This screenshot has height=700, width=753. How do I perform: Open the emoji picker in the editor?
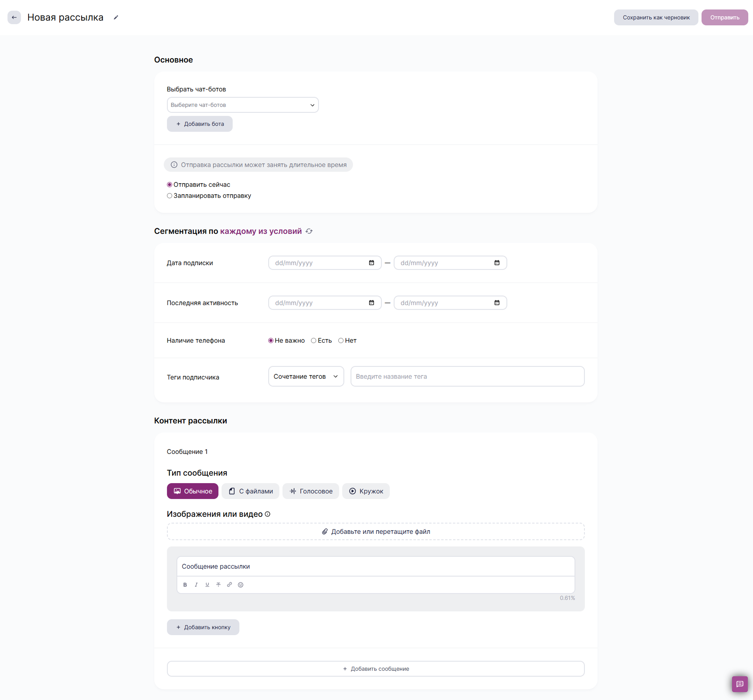pos(241,584)
